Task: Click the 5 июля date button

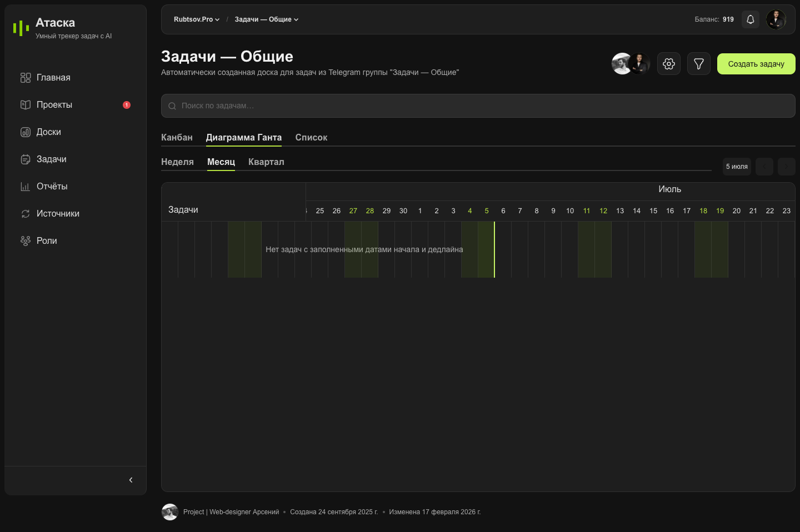Action: [737, 167]
